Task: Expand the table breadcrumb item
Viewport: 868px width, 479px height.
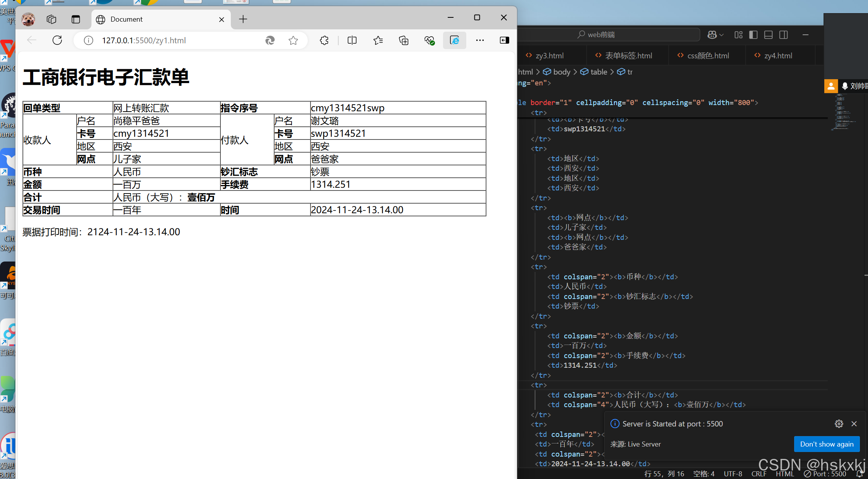Action: tap(598, 72)
